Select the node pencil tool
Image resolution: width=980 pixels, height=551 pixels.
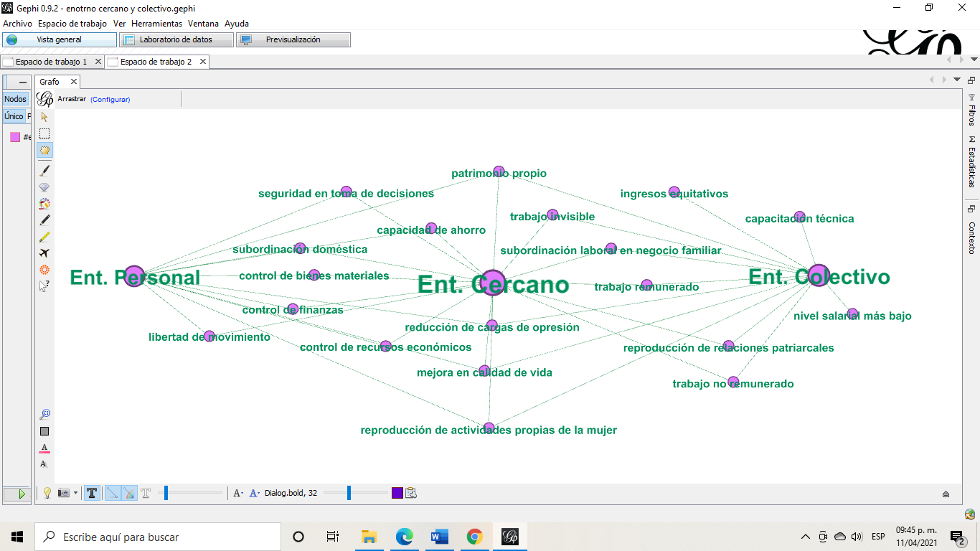tap(44, 220)
